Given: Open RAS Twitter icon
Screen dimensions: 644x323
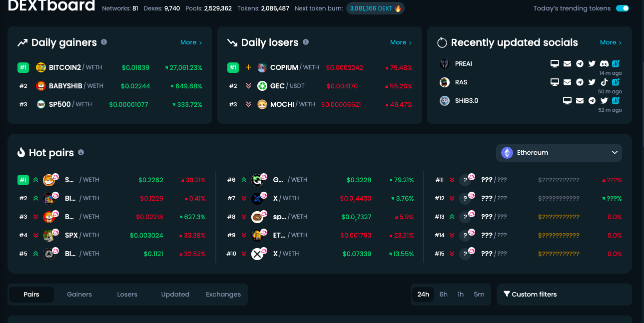Looking at the screenshot, I should tap(592, 82).
